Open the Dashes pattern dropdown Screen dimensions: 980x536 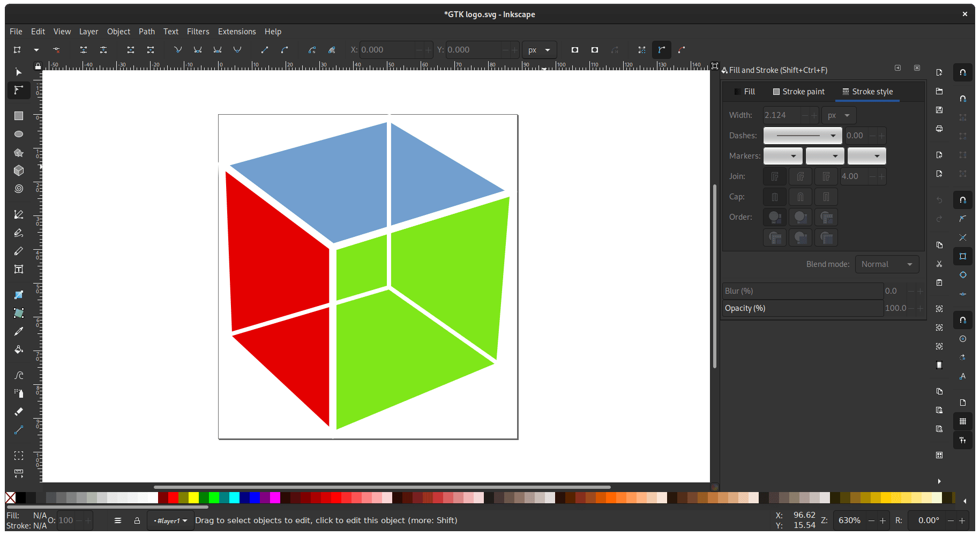pos(802,135)
